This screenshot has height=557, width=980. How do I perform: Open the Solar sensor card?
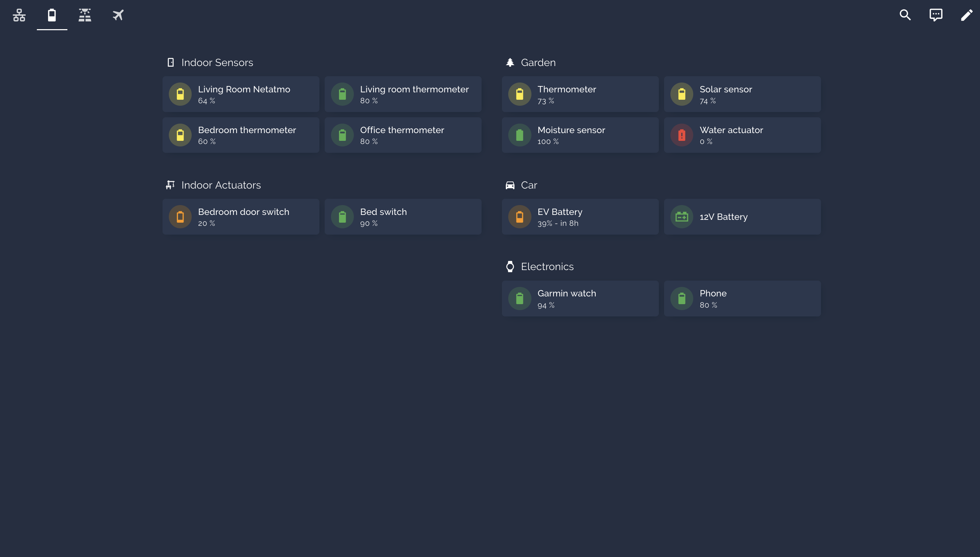[x=742, y=94]
